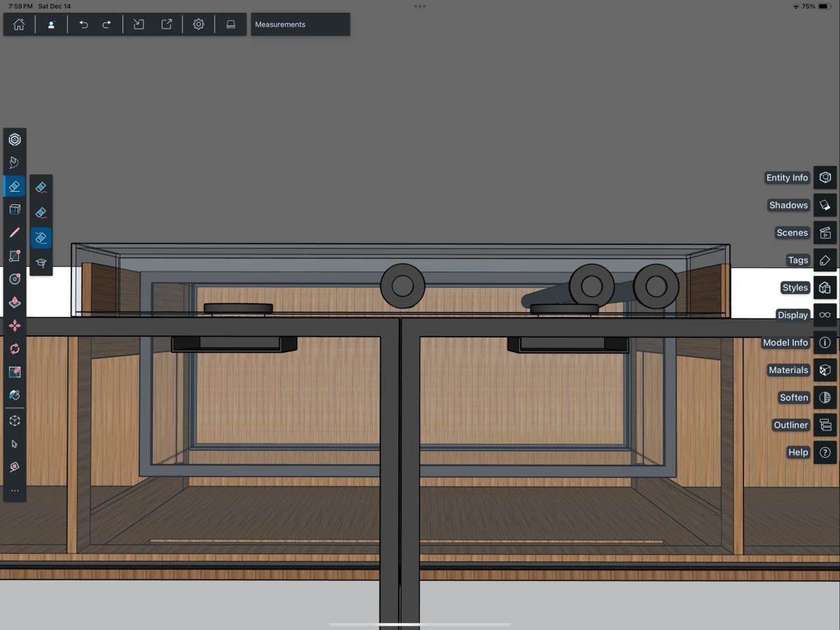This screenshot has height=630, width=840.
Task: Open the settings gear
Action: [x=199, y=24]
